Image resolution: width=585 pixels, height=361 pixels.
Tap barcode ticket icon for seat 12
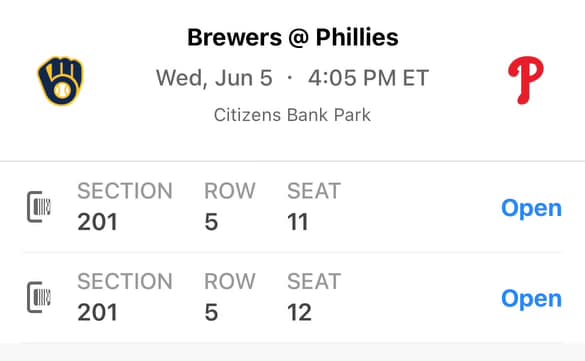pyautogui.click(x=39, y=297)
